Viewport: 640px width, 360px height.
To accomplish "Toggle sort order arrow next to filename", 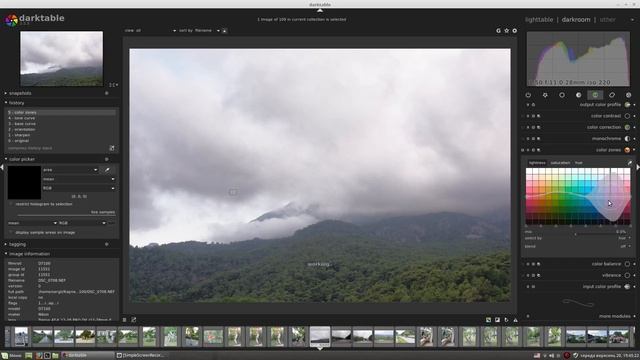I will click(224, 31).
